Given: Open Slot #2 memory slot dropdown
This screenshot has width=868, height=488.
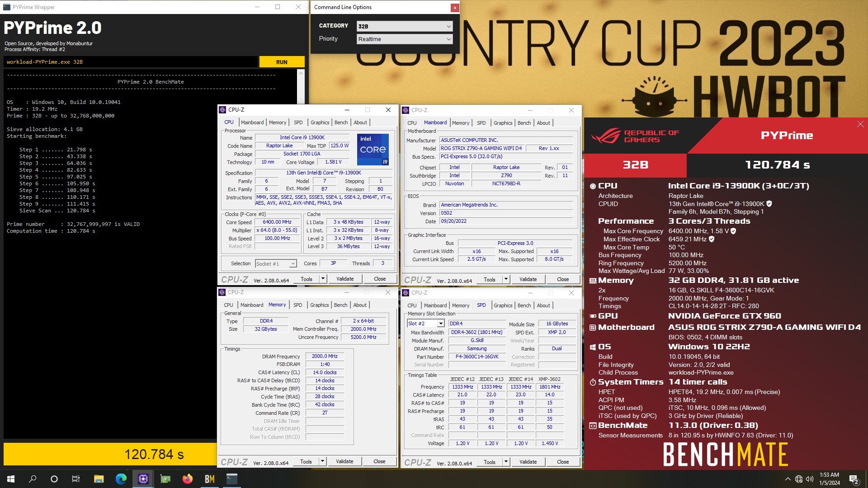Looking at the screenshot, I should pyautogui.click(x=426, y=324).
